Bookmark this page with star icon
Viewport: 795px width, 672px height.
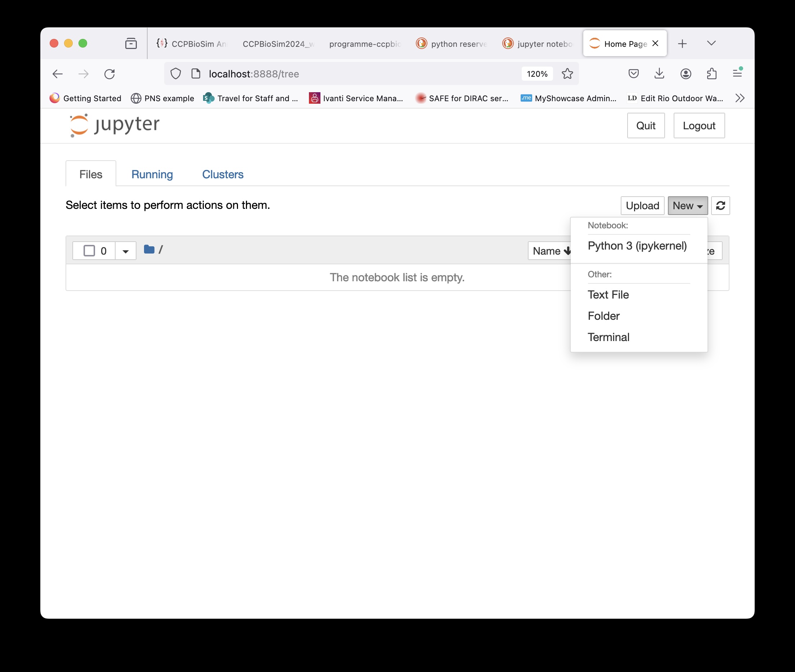(567, 73)
